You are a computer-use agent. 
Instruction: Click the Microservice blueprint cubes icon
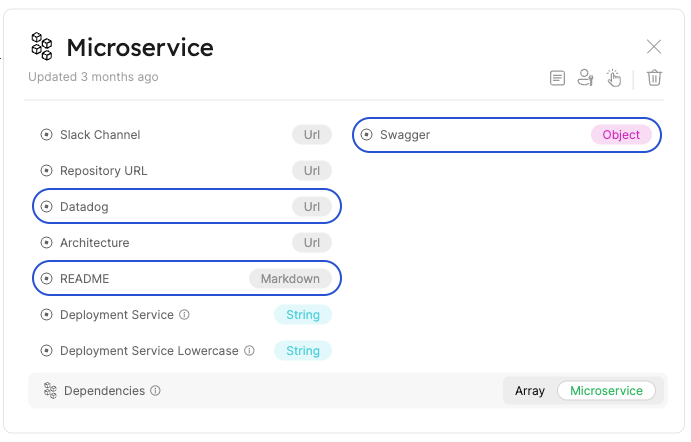tap(41, 45)
